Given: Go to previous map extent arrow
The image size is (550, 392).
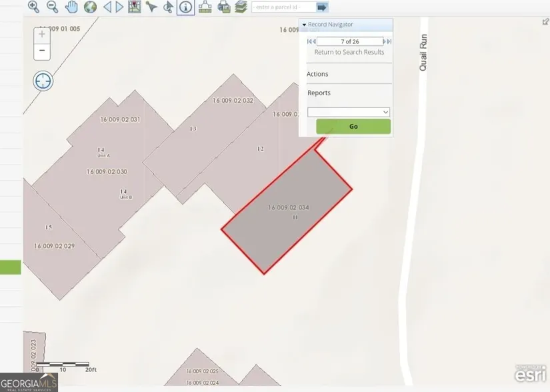Looking at the screenshot, I should [107, 7].
